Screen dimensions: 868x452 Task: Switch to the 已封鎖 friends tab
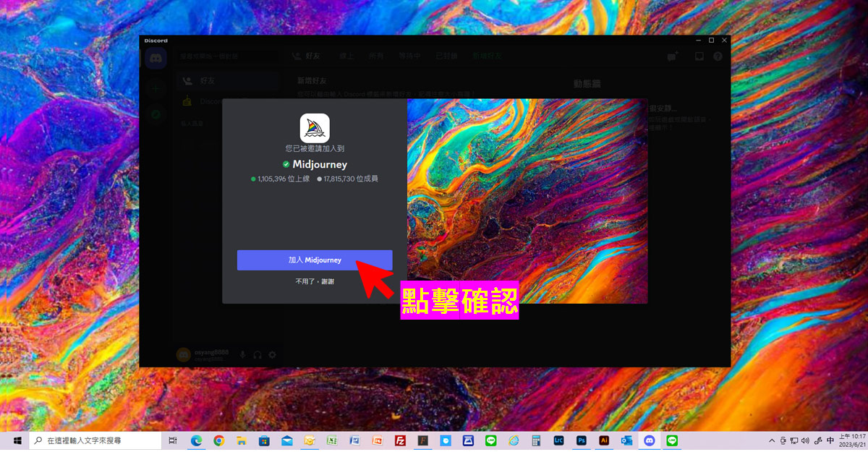[448, 56]
